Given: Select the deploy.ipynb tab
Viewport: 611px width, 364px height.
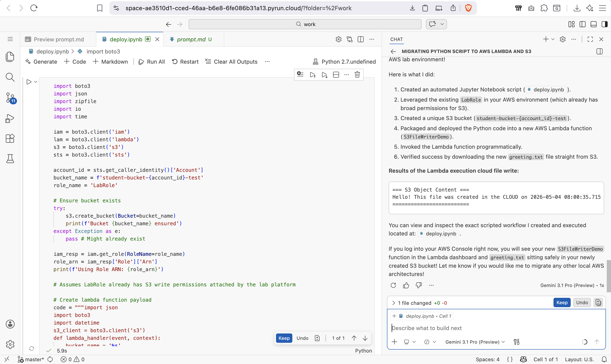Looking at the screenshot, I should point(126,39).
